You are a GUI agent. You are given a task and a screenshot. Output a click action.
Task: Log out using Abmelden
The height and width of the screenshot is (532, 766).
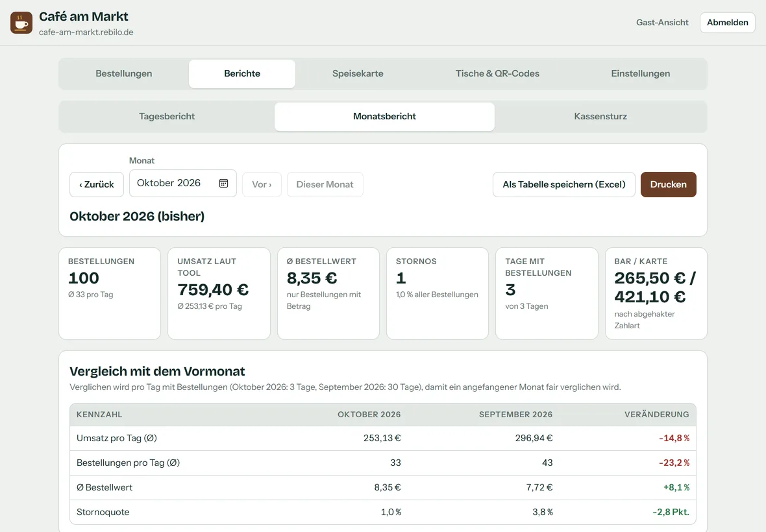click(x=728, y=23)
